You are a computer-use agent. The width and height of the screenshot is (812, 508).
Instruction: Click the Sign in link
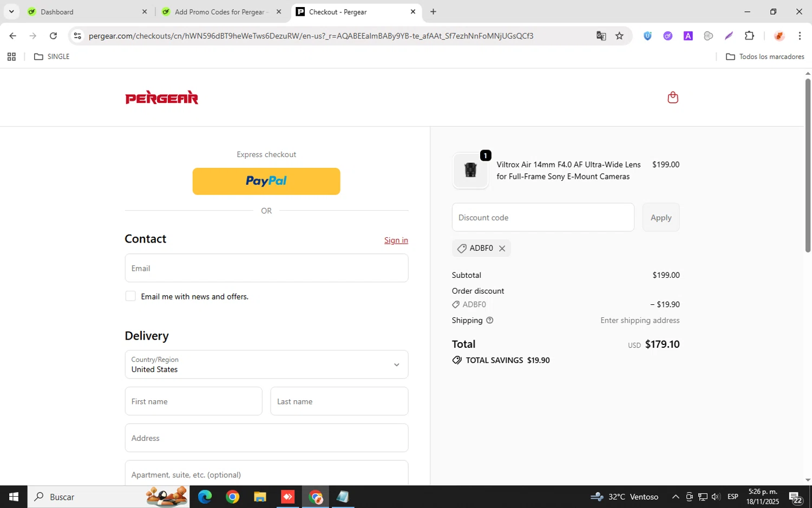point(396,240)
